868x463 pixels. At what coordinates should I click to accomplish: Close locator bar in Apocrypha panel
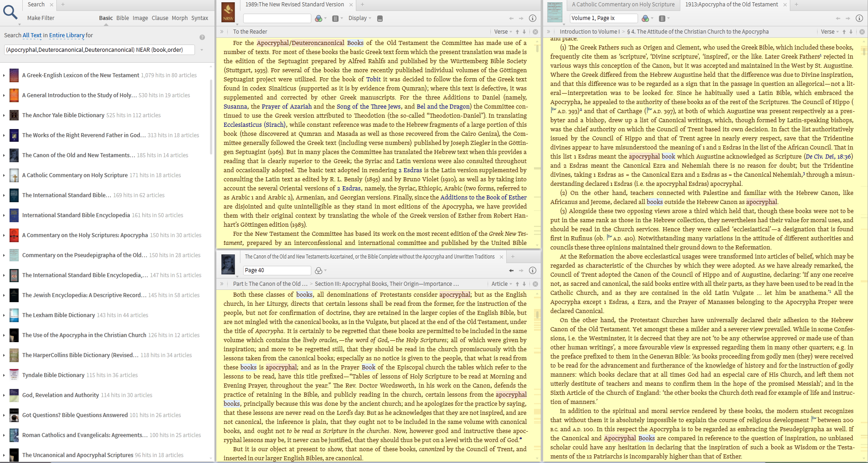pyautogui.click(x=862, y=32)
